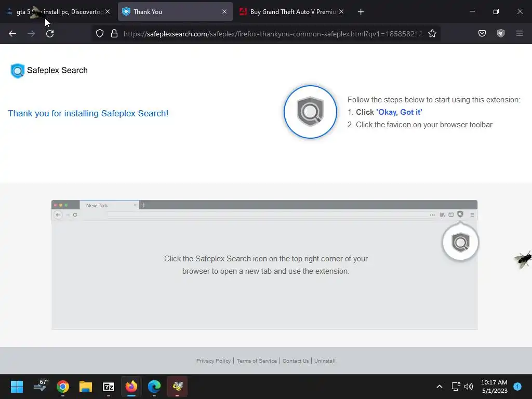Open Microsoft Edge from taskbar
The height and width of the screenshot is (399, 532).
point(154,387)
